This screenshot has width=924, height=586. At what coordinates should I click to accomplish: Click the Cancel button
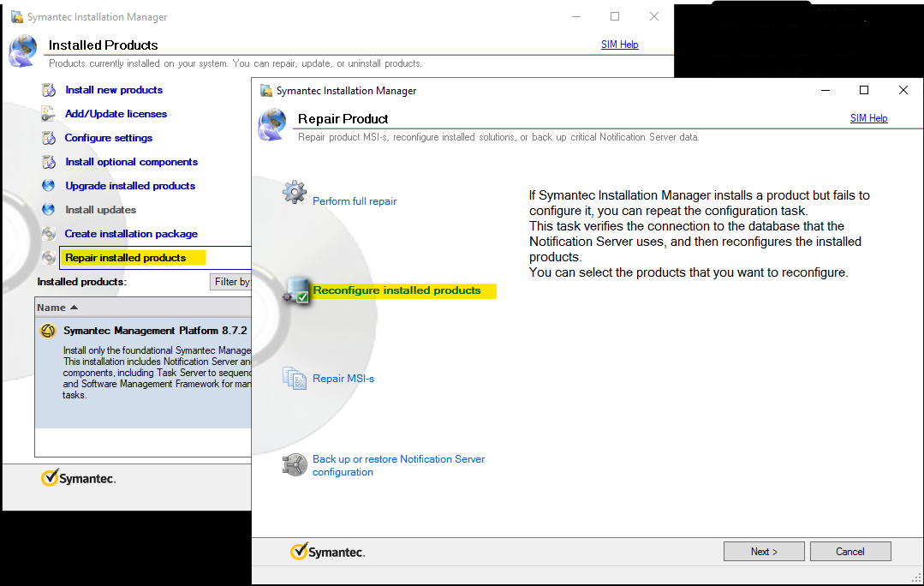pos(849,551)
